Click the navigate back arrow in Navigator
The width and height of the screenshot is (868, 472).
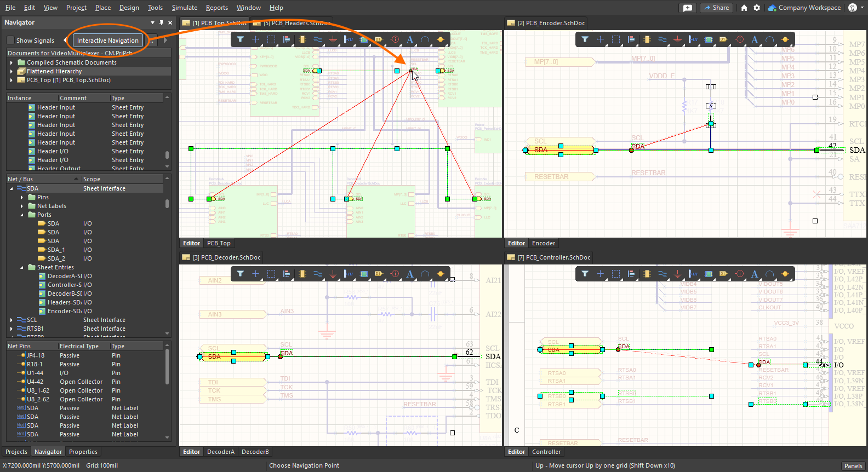point(66,40)
